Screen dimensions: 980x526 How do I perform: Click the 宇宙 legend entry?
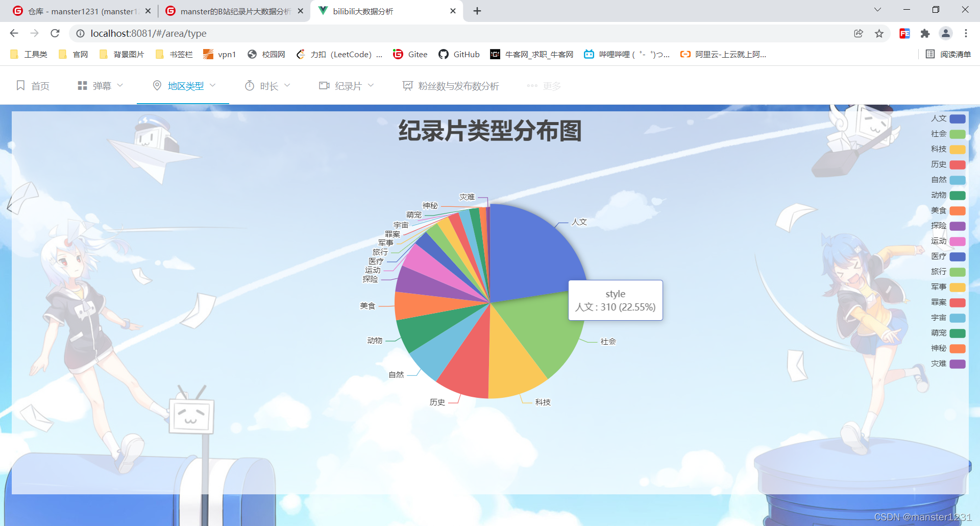[948, 318]
